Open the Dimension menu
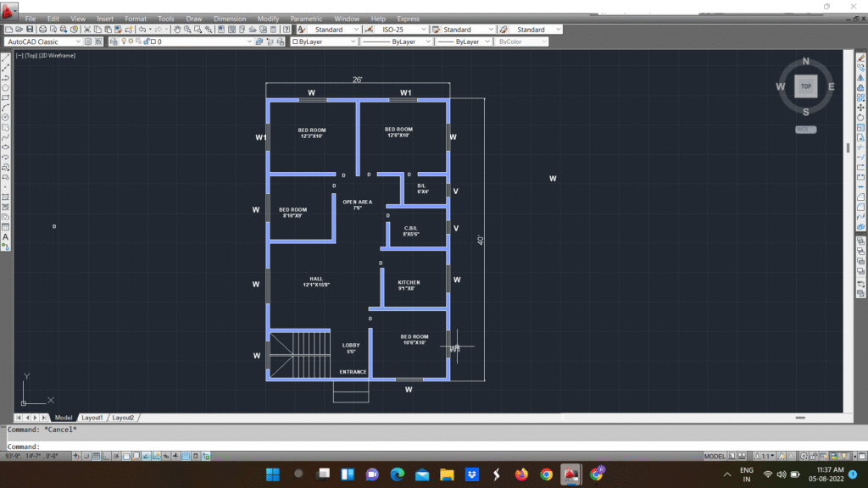Viewport: 868px width, 488px height. (230, 19)
